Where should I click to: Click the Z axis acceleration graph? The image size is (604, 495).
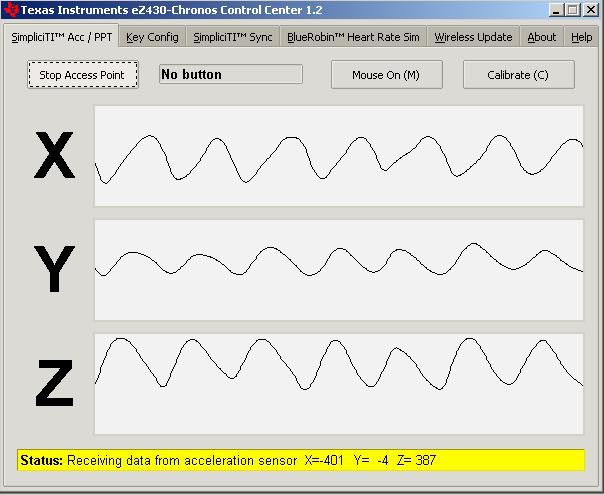coord(339,384)
